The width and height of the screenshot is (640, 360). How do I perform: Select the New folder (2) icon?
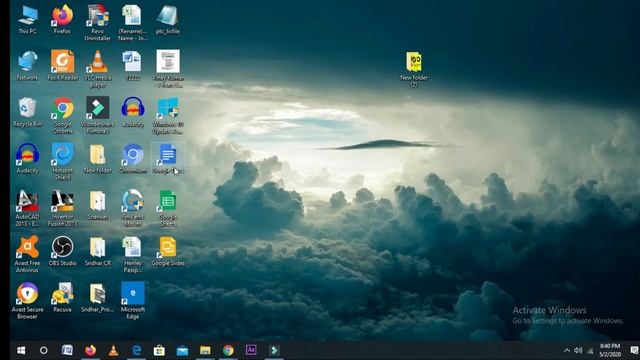(x=413, y=69)
